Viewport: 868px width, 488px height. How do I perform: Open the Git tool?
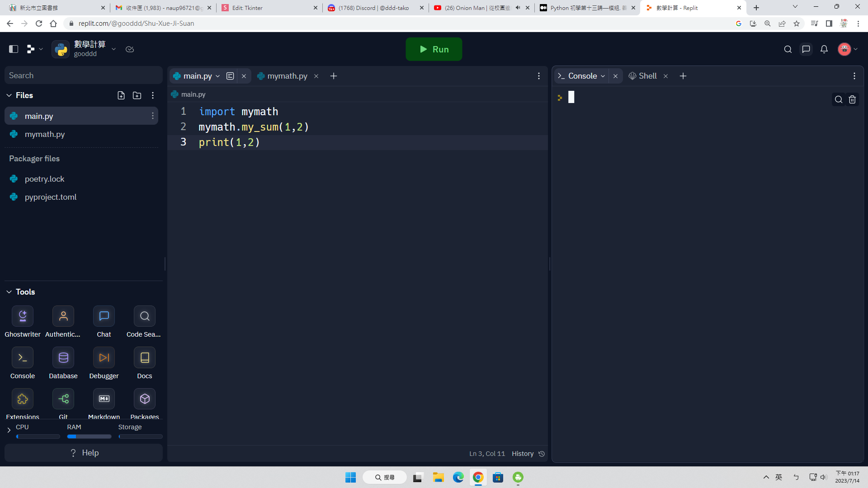click(x=63, y=399)
